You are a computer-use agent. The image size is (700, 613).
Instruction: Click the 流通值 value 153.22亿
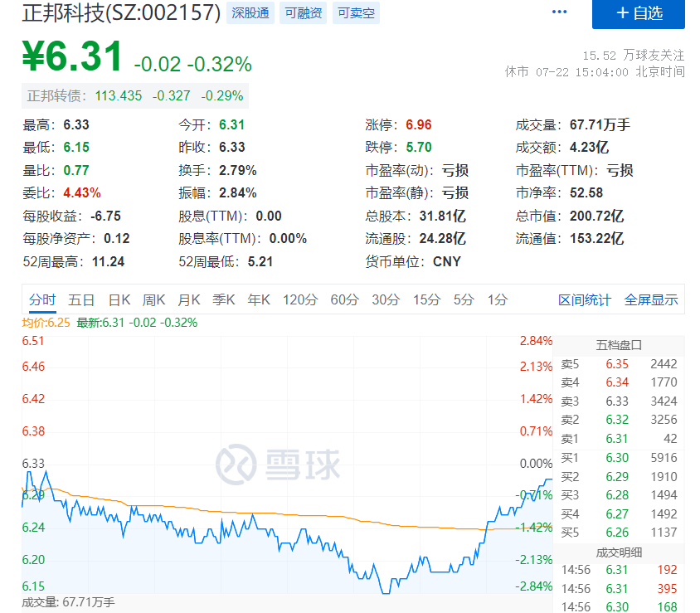click(597, 238)
